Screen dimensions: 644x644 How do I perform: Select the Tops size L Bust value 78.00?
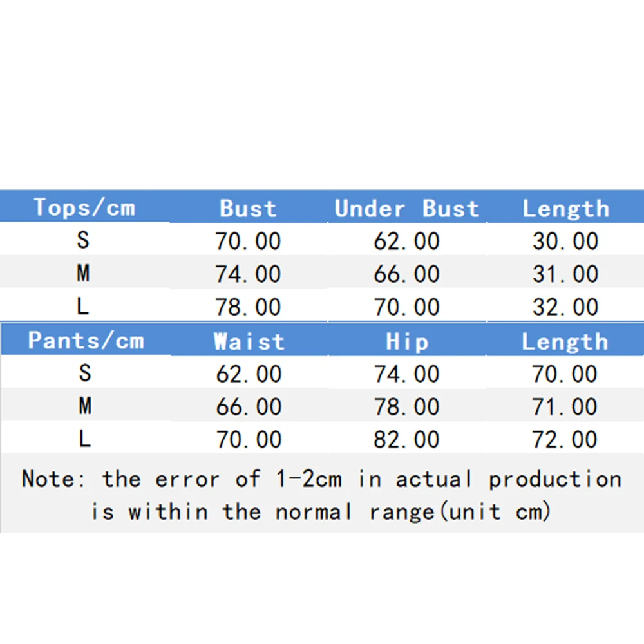248,307
